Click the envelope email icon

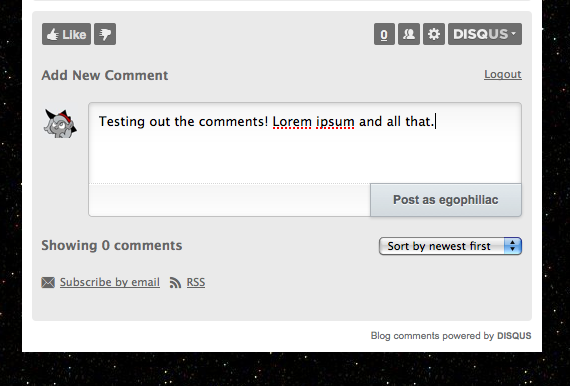tap(48, 282)
